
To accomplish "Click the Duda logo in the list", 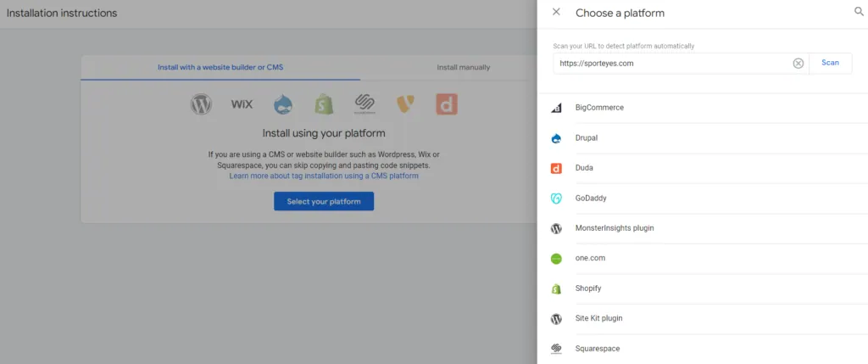I will click(556, 169).
